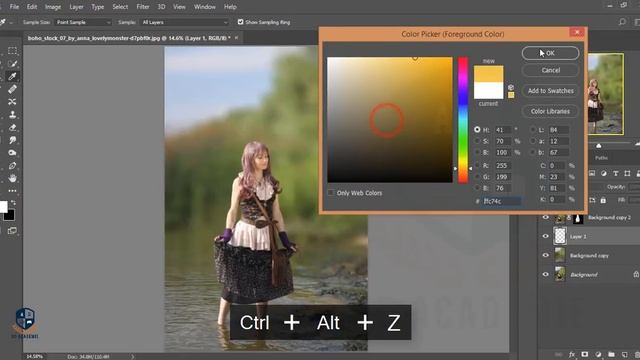Open the Window menu

pyautogui.click(x=204, y=7)
